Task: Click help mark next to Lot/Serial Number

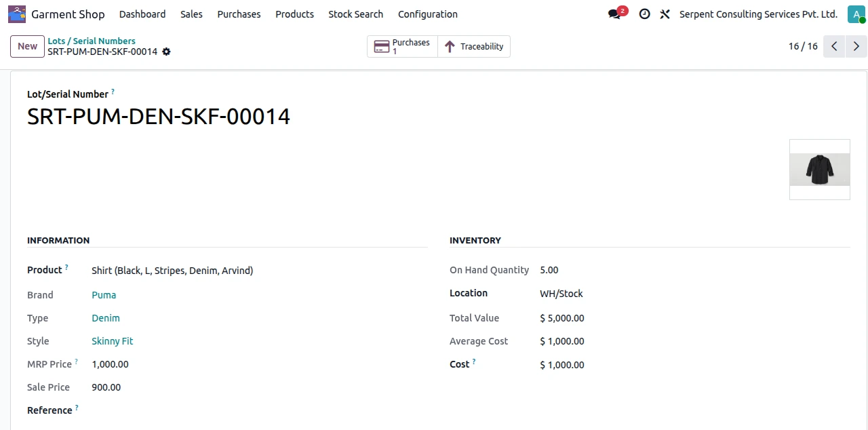Action: tap(113, 91)
